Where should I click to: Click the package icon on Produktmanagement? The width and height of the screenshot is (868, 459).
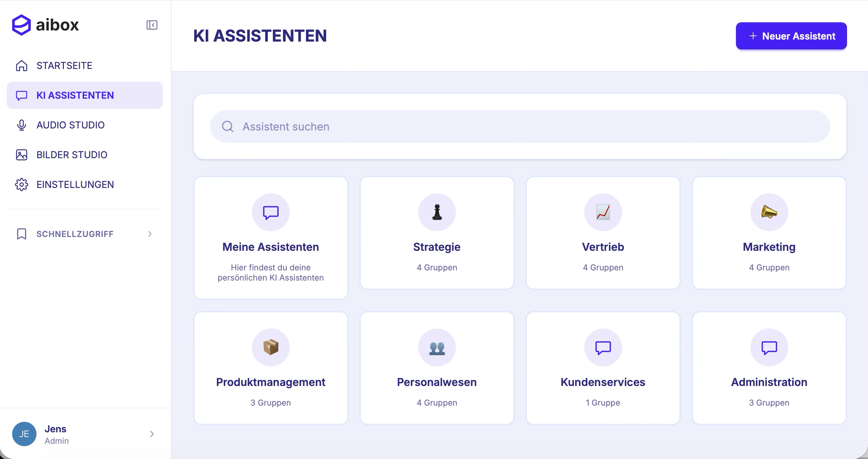point(271,347)
